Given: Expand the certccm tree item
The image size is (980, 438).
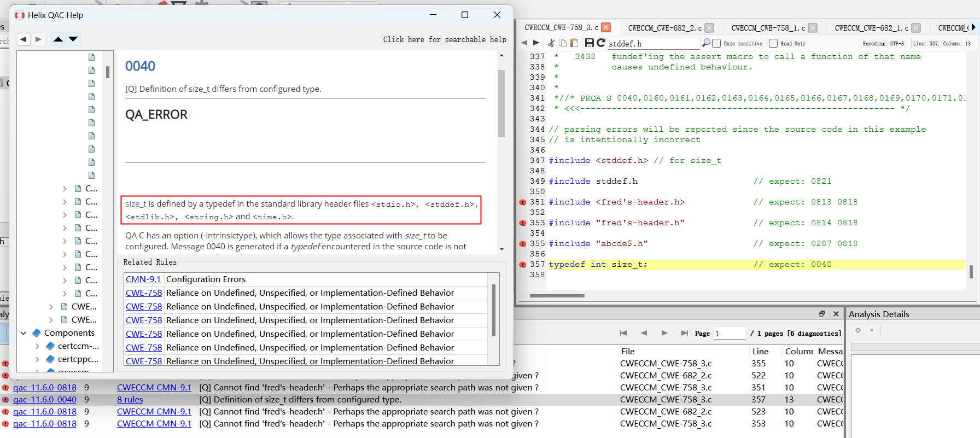Looking at the screenshot, I should coord(37,346).
